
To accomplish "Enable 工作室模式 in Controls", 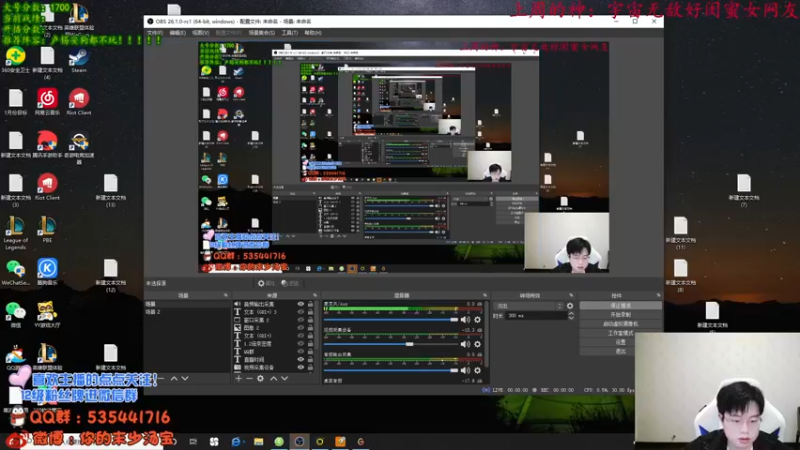I will click(620, 333).
